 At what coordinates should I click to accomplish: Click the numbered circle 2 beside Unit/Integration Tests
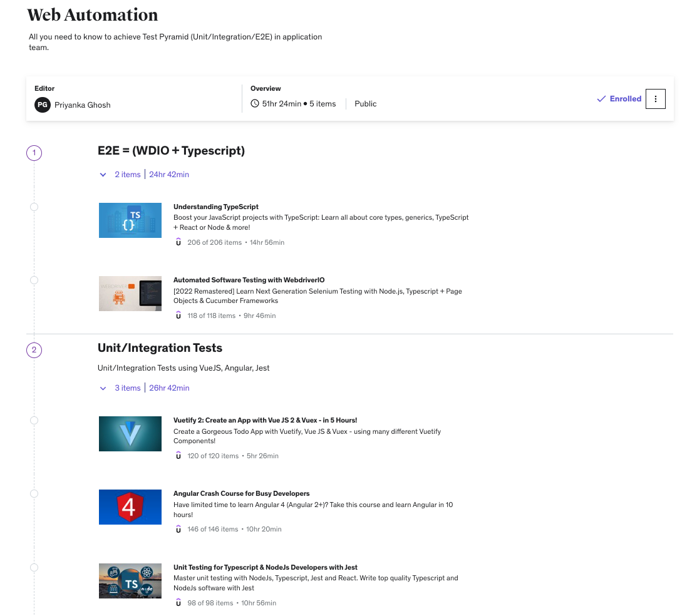coord(34,350)
